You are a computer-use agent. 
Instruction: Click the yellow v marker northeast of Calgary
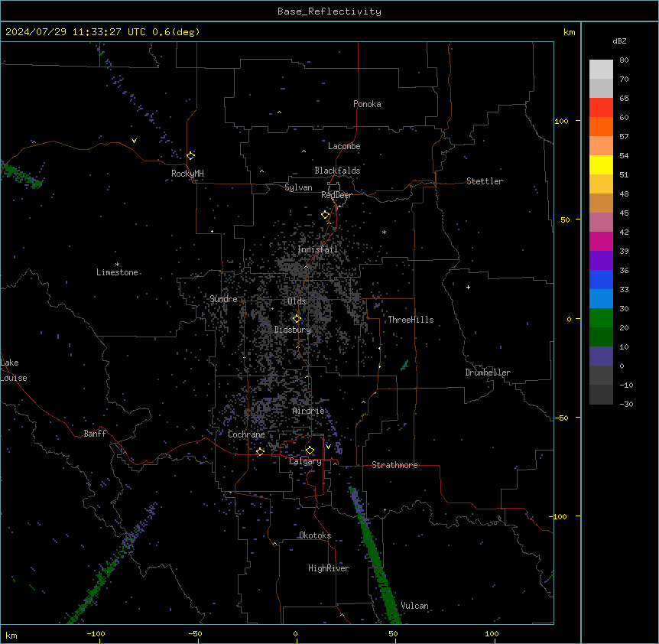pos(328,447)
